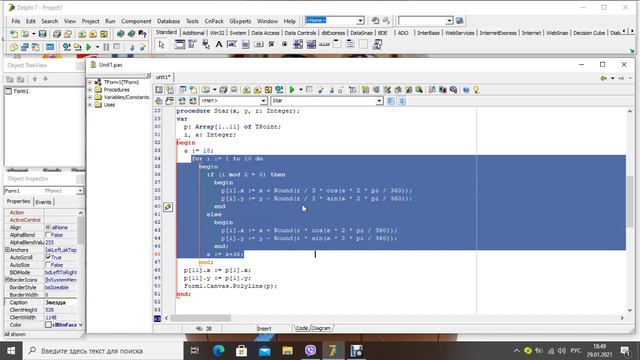Pick the Frames component in the palette
Viewport: 640px width, 360px height.
pyautogui.click(x=180, y=44)
